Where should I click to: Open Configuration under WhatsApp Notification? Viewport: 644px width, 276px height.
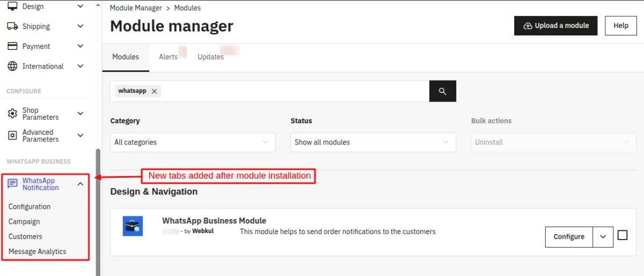30,207
